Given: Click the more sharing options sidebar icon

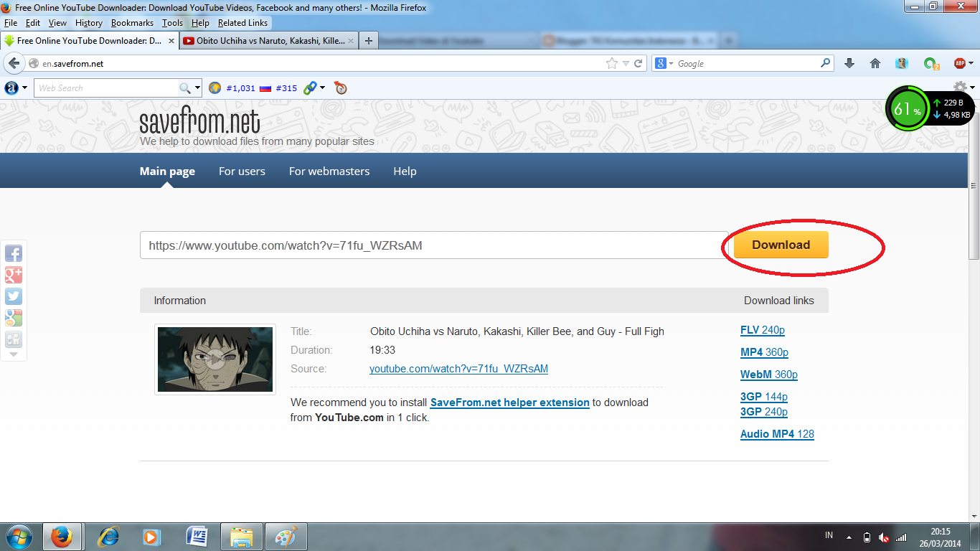Looking at the screenshot, I should pos(14,339).
